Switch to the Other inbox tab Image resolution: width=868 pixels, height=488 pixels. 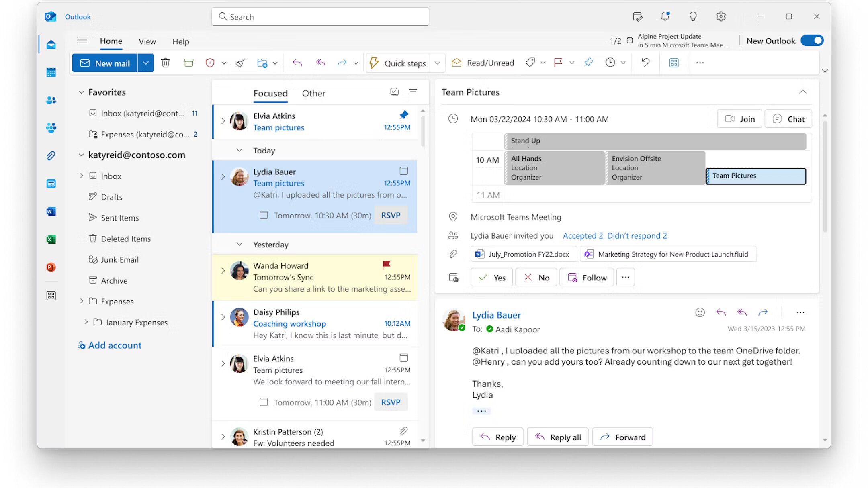pyautogui.click(x=313, y=93)
